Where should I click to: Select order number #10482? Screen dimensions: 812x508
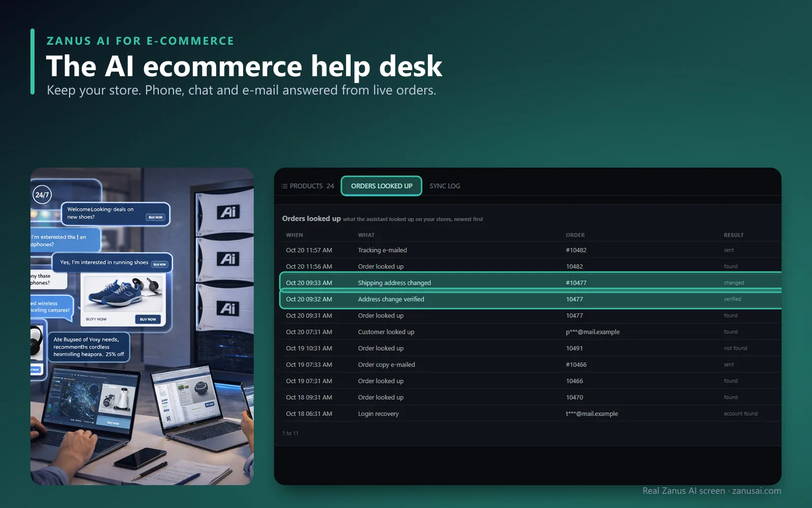[576, 250]
